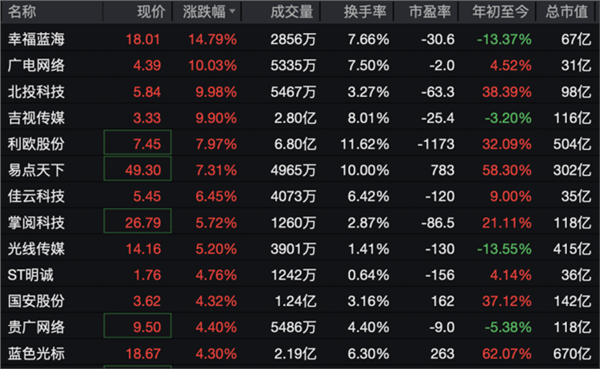Click the boxed price 49.30 of 易点天下

click(137, 168)
